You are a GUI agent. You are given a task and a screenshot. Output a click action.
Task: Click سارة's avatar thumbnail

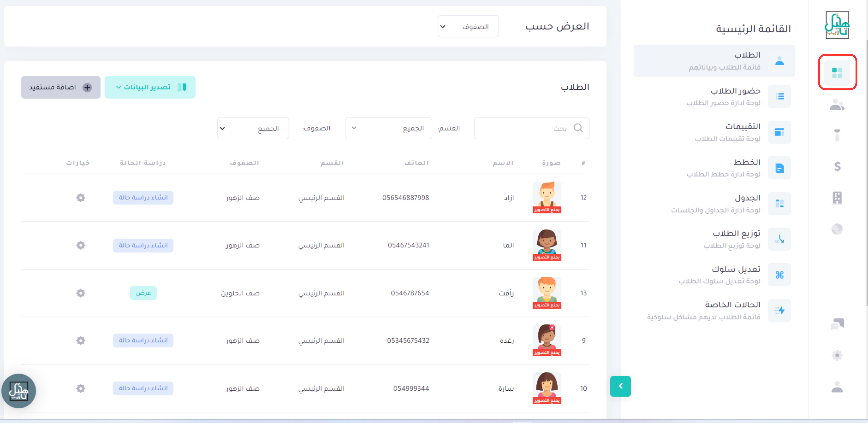(547, 388)
